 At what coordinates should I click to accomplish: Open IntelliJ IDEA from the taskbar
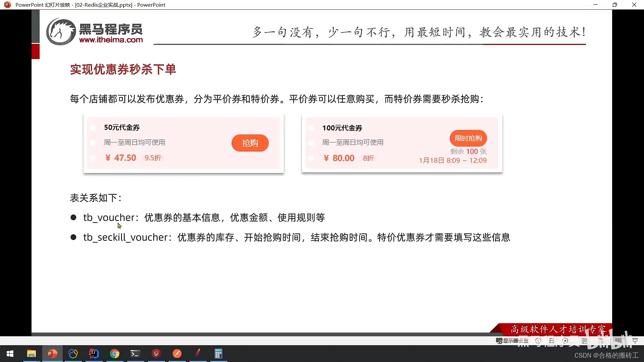[94, 354]
